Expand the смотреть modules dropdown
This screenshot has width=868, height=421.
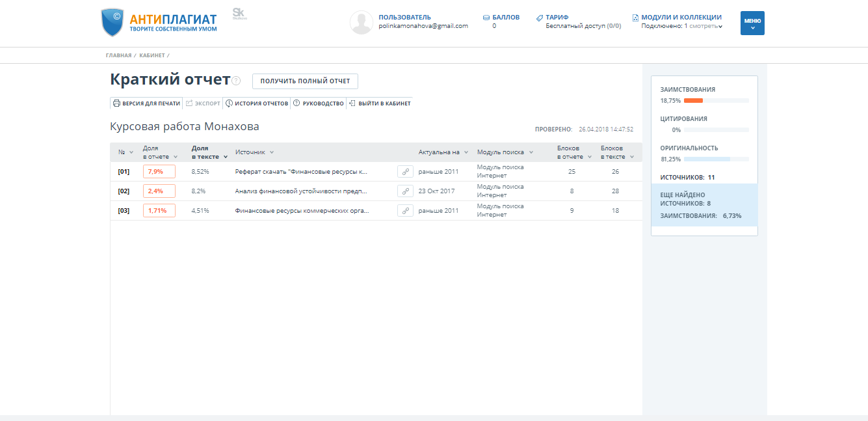coord(704,27)
